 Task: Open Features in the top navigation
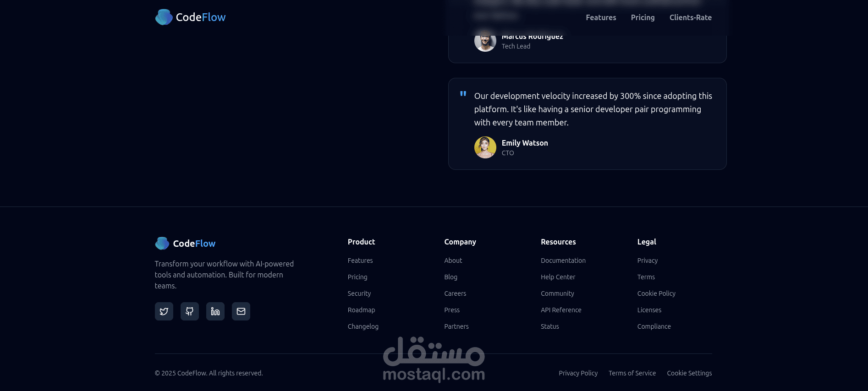601,17
